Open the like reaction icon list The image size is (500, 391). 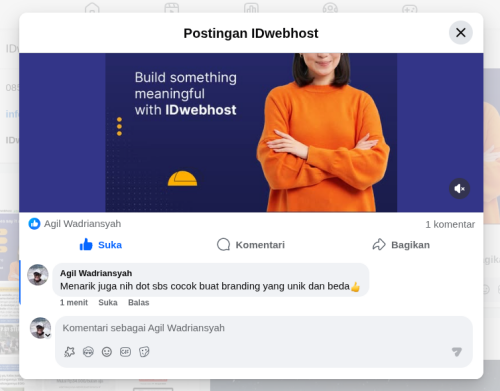[34, 224]
